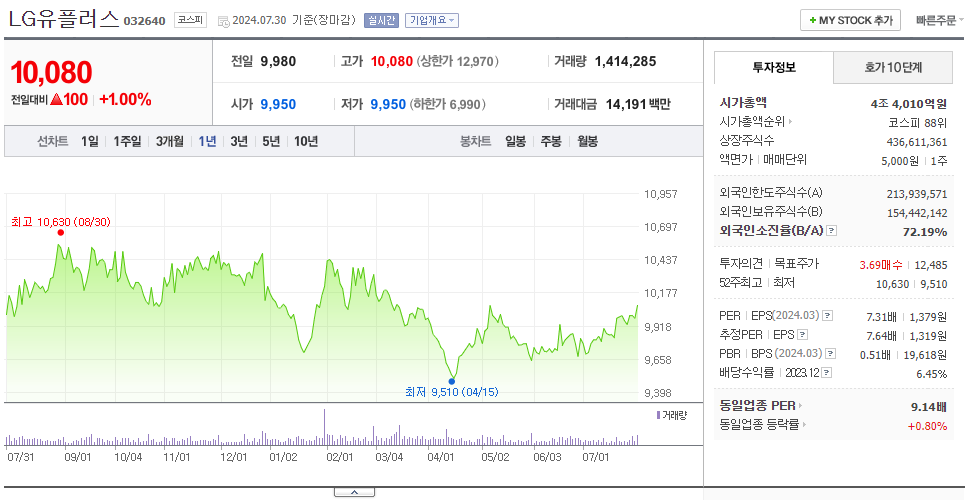The width and height of the screenshot is (968, 500).
Task: Select the 5년 line chart period
Action: coord(271,141)
